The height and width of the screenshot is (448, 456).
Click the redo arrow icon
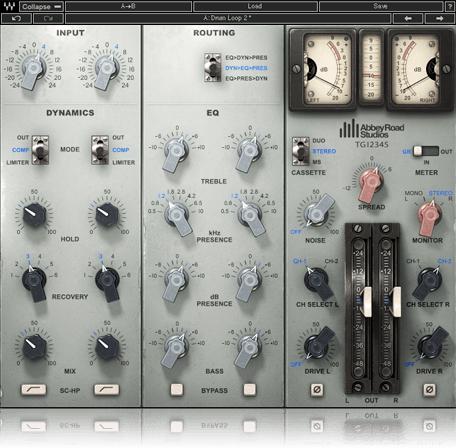coord(48,18)
